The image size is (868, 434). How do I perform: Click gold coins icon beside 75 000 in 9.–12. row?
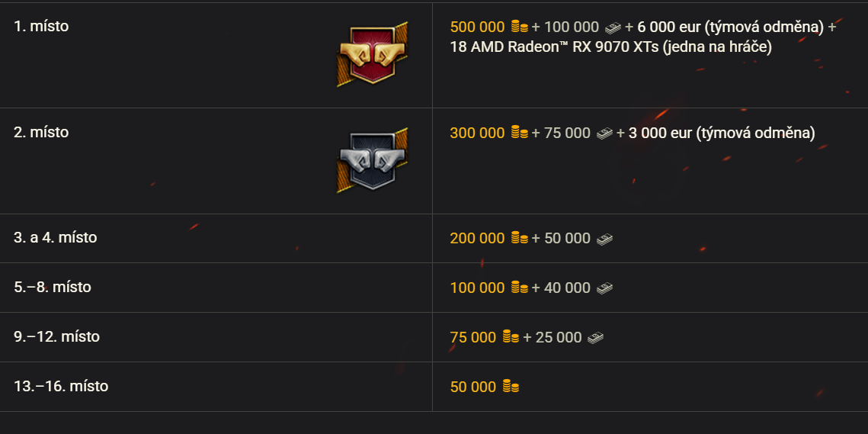click(x=511, y=337)
